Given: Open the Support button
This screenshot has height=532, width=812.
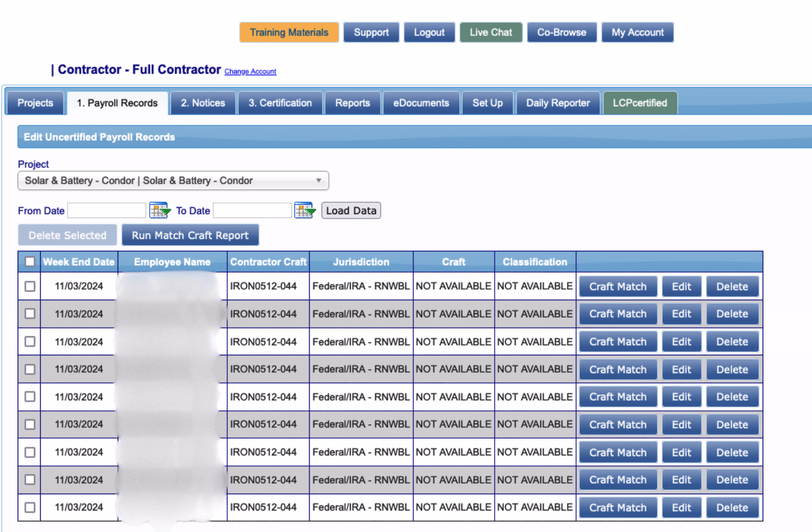Looking at the screenshot, I should click(x=371, y=33).
